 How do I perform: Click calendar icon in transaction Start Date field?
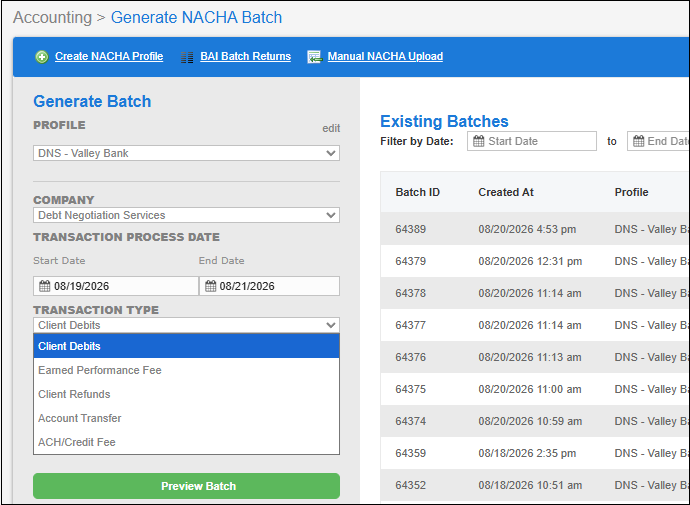point(44,286)
